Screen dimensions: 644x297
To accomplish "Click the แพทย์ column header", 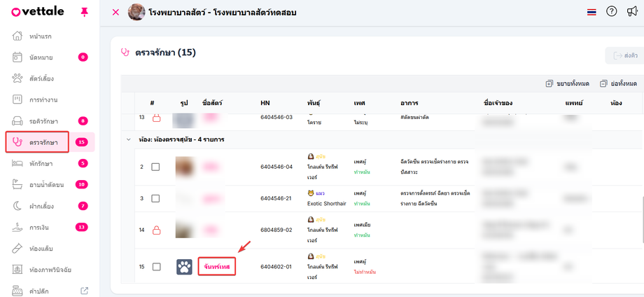I will 574,103.
